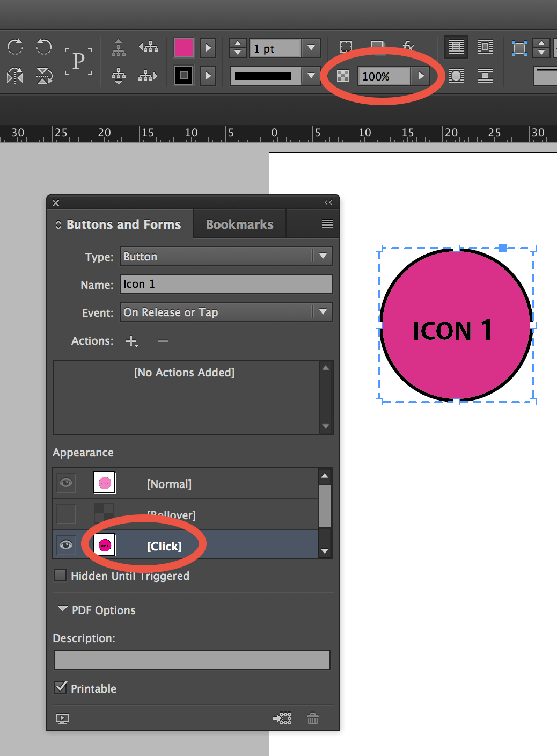Click Preview Spread icon in panel footer
The width and height of the screenshot is (557, 756).
[x=62, y=718]
